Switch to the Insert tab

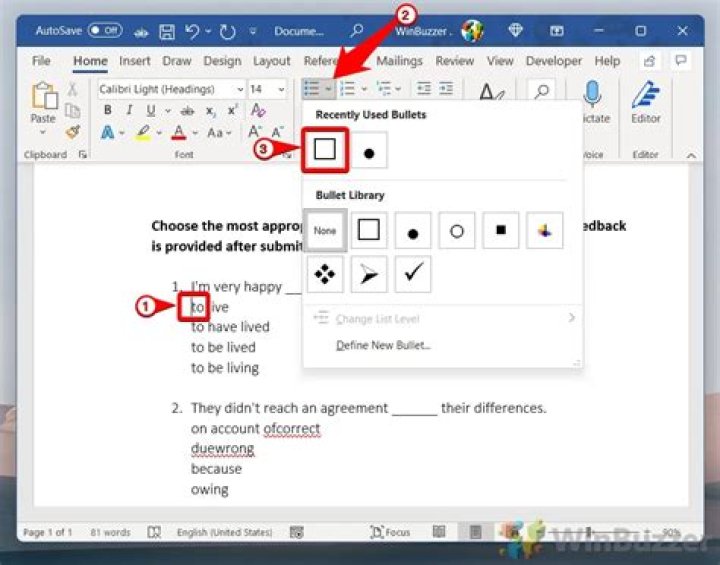[x=135, y=61]
